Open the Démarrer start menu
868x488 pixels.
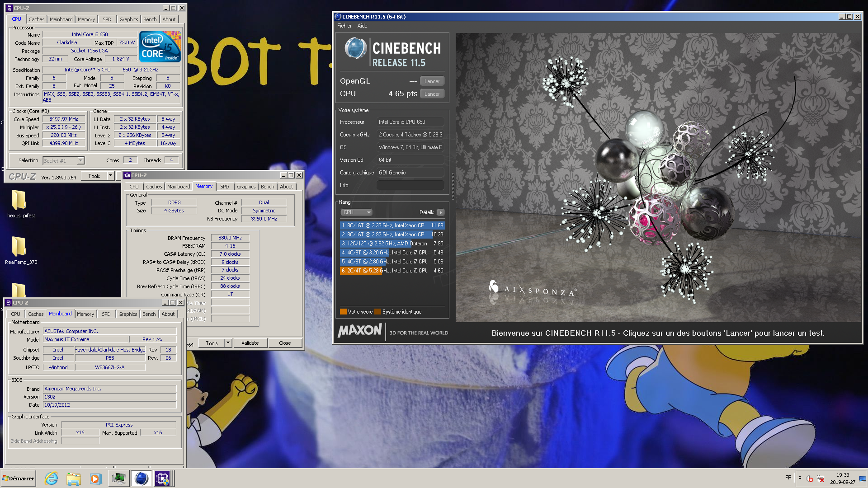tap(18, 478)
